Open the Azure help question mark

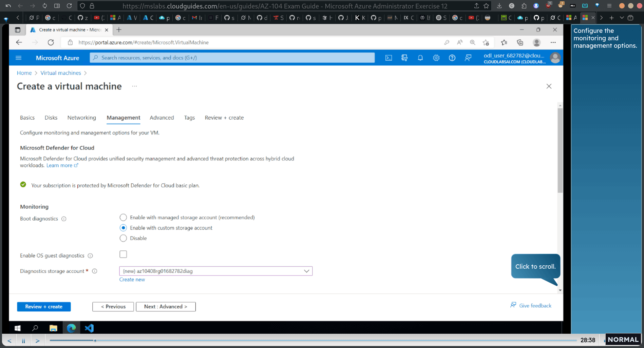tap(452, 58)
